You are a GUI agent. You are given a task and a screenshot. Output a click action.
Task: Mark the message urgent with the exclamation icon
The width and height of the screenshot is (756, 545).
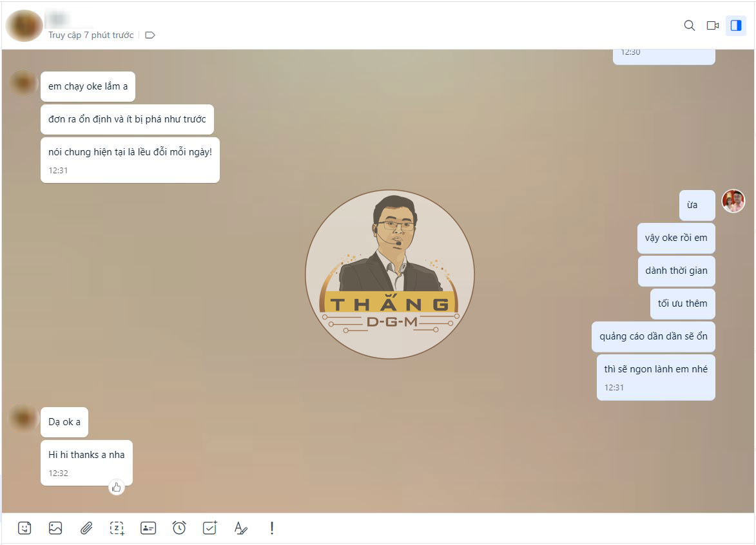click(x=272, y=528)
